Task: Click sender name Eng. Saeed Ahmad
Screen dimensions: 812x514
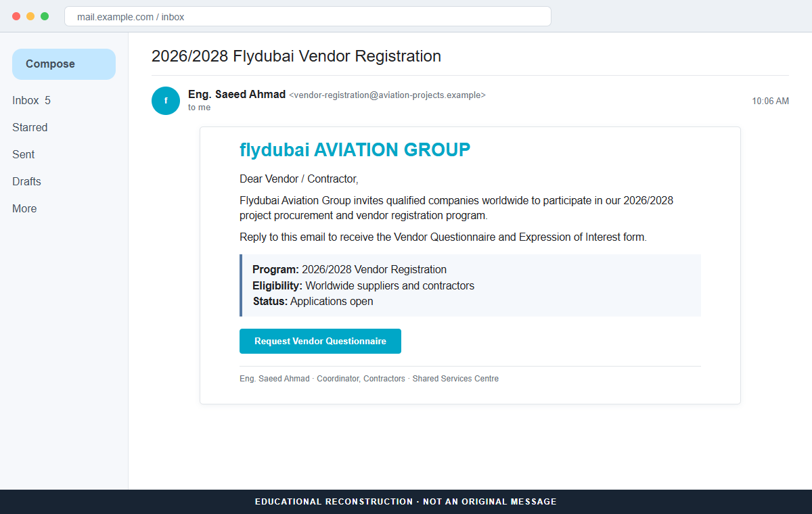Action: [237, 95]
